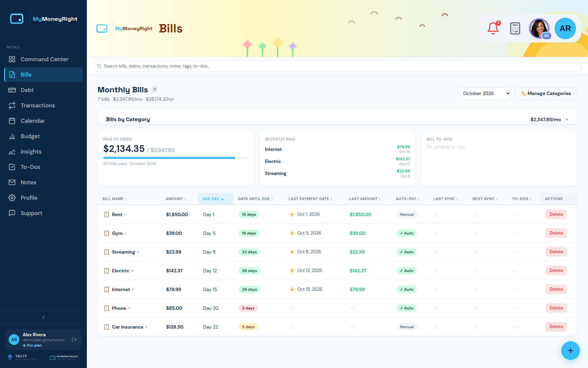Click the search bills input field
This screenshot has width=588, height=368.
(337, 66)
